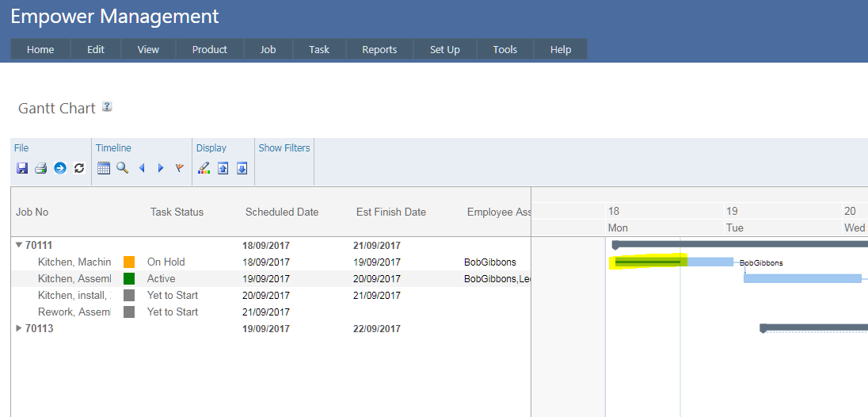The image size is (868, 417).
Task: Click the orange flag icon in Timeline
Action: (x=180, y=168)
